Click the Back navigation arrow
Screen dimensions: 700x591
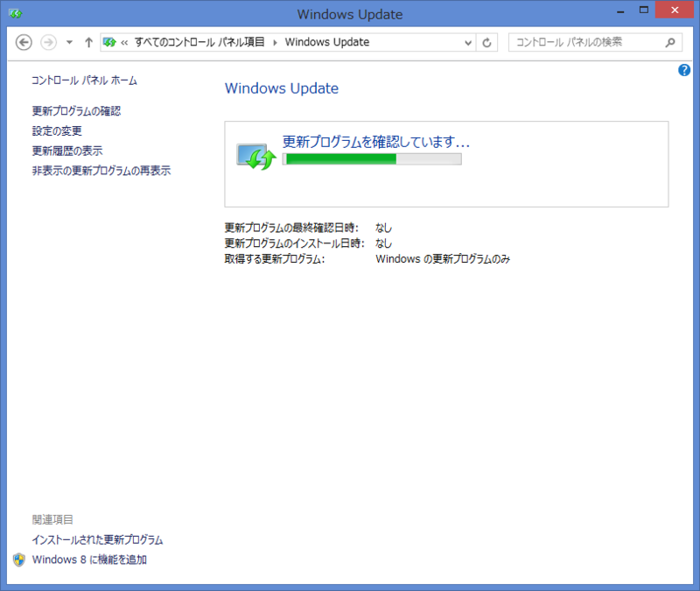(24, 42)
